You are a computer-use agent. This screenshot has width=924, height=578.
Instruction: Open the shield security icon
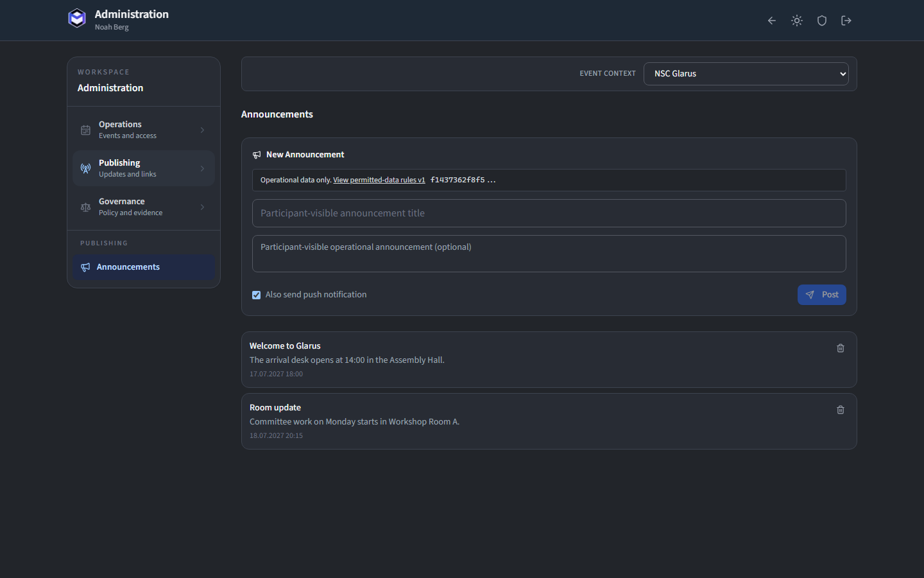[x=822, y=21]
